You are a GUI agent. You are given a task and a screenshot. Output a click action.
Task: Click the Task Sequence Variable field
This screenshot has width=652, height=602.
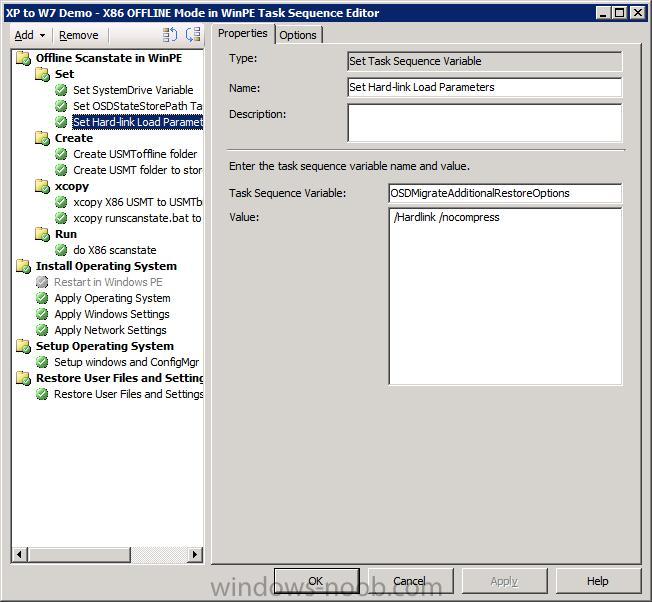[x=505, y=193]
